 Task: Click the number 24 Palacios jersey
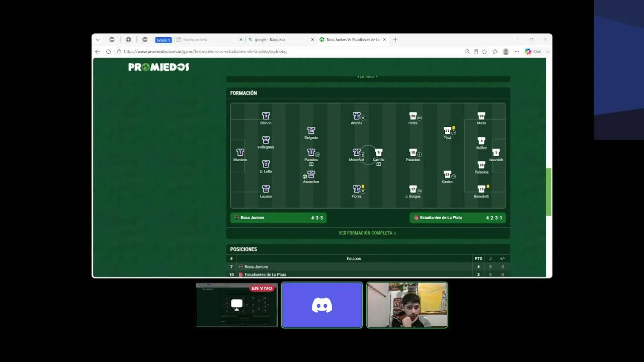(481, 165)
